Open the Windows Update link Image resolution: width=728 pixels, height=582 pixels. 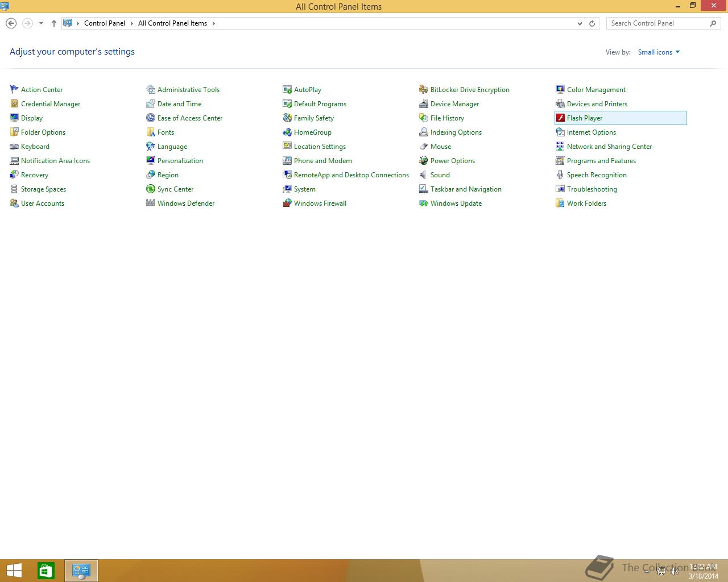tap(456, 203)
